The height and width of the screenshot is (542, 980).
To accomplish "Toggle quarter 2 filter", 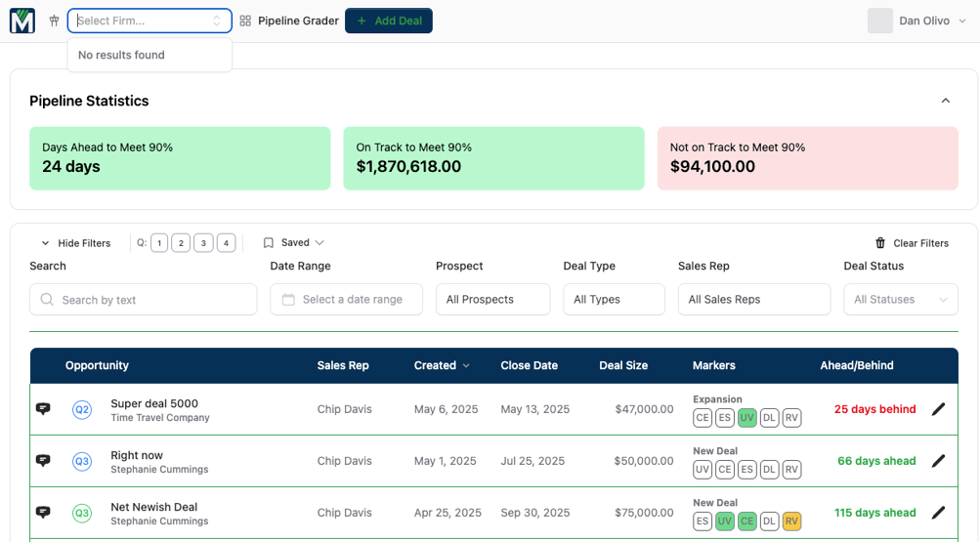I will click(182, 243).
